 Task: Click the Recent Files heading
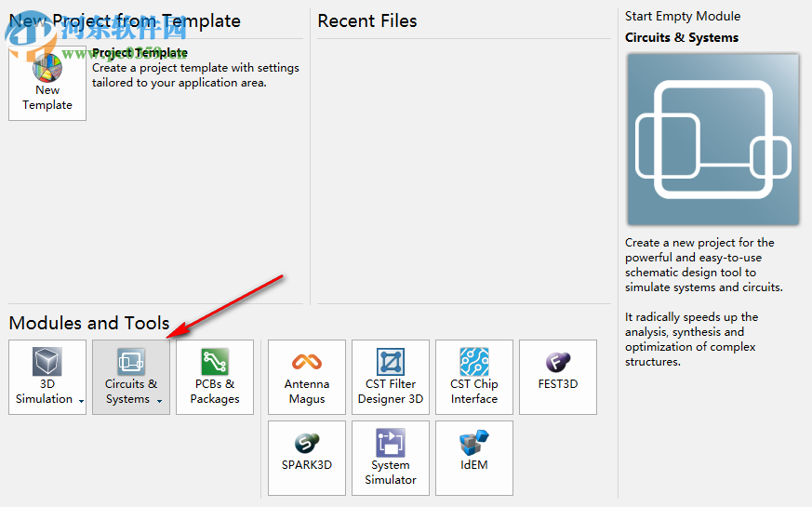[x=367, y=20]
